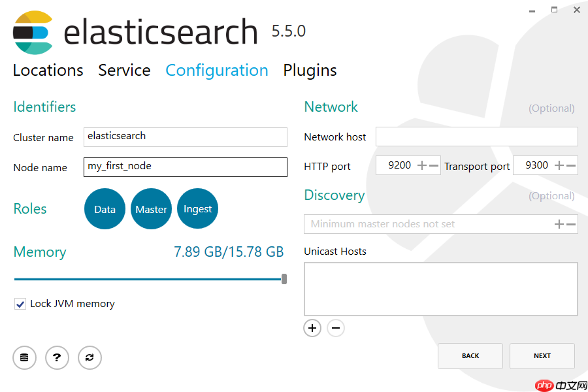
Task: Focus the Node name field
Action: [x=186, y=167]
